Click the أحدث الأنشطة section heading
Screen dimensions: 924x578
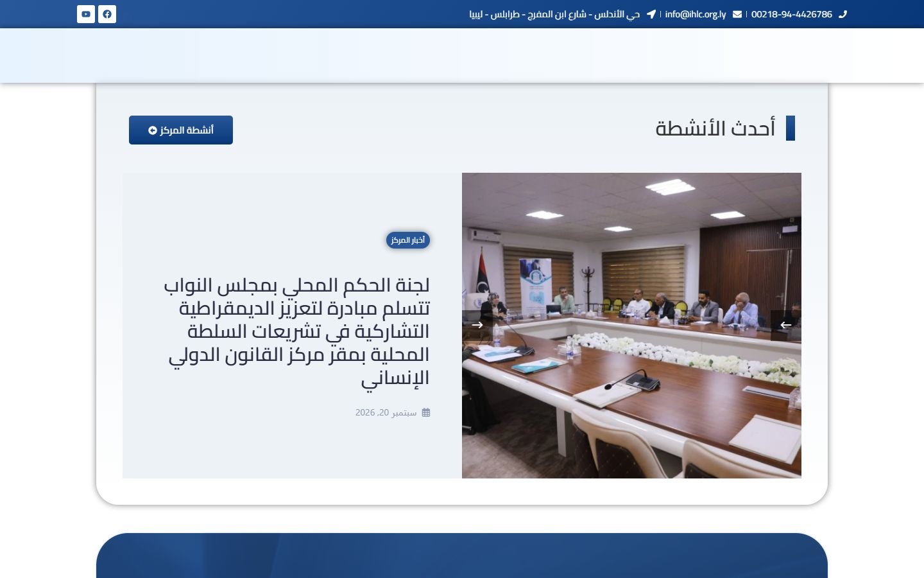pyautogui.click(x=715, y=128)
